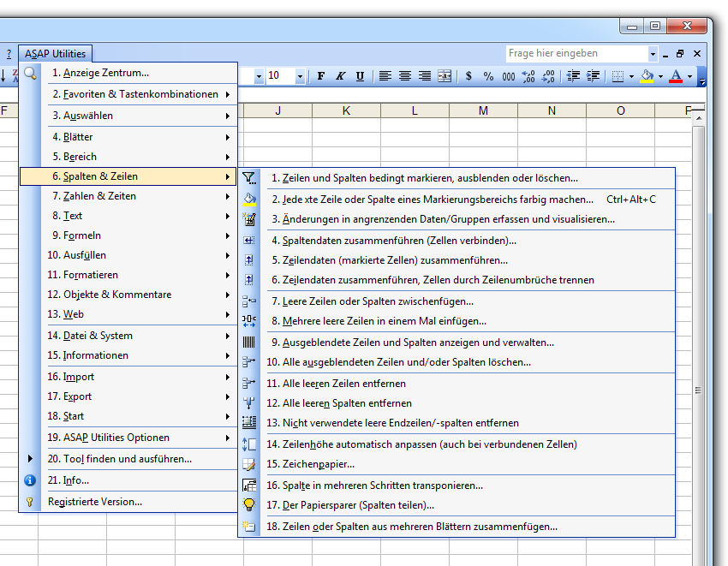The image size is (728, 566).
Task: Click the Font Color icon
Action: point(677,76)
